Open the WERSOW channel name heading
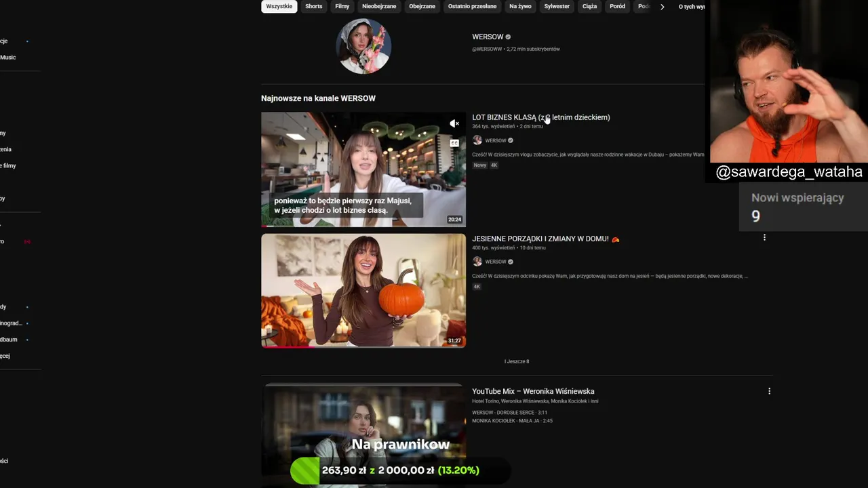This screenshot has width=868, height=488. 488,37
